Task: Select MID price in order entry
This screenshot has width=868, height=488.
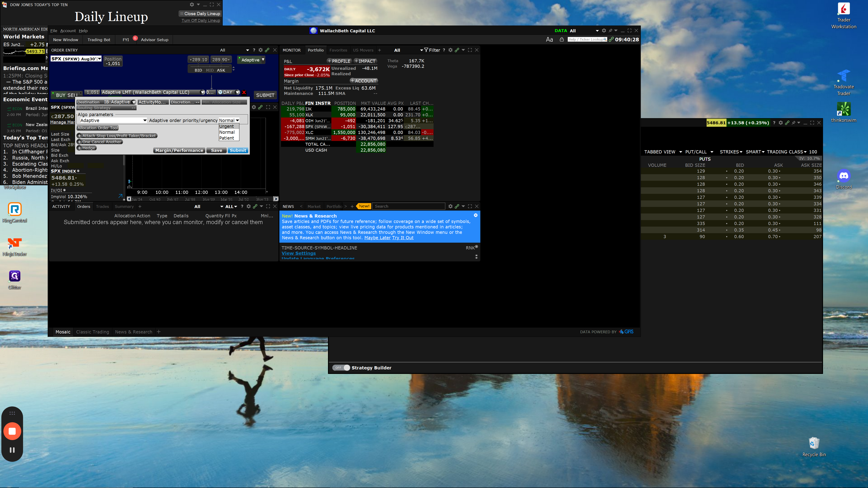Action: 210,70
